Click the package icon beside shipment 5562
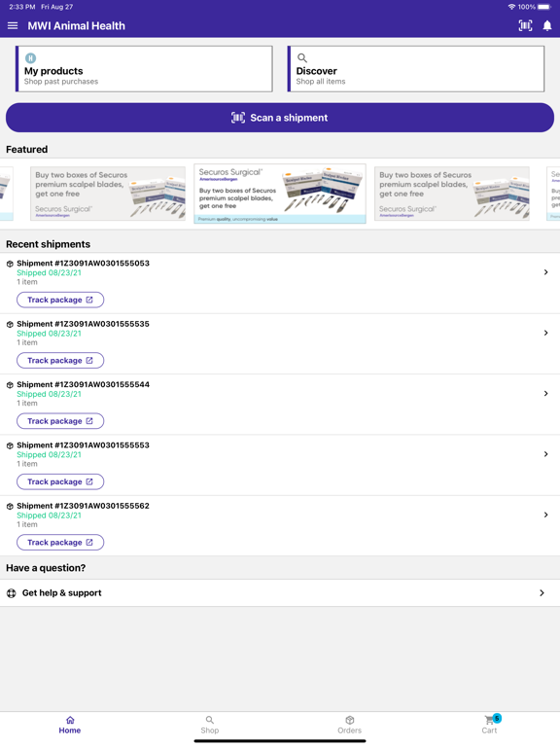560x747 pixels. [10, 506]
